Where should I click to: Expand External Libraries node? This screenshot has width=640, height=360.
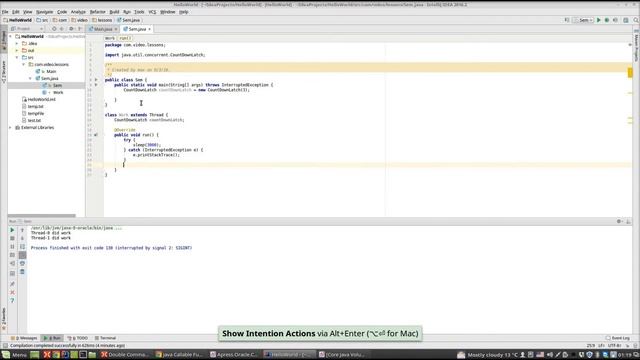pyautogui.click(x=11, y=128)
